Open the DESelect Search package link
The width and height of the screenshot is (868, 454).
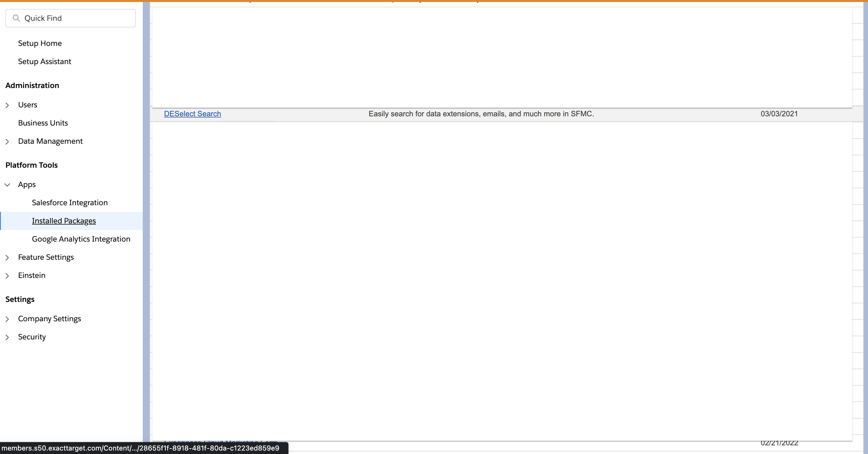[x=192, y=114]
